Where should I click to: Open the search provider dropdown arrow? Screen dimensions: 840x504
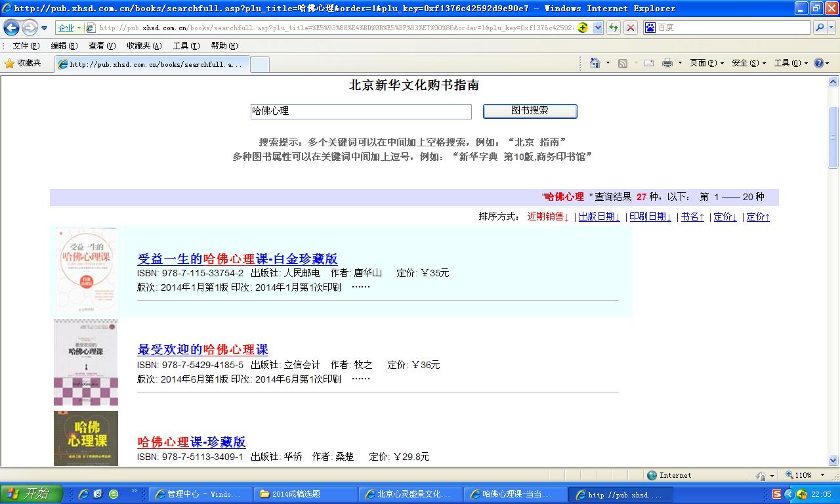tap(831, 28)
